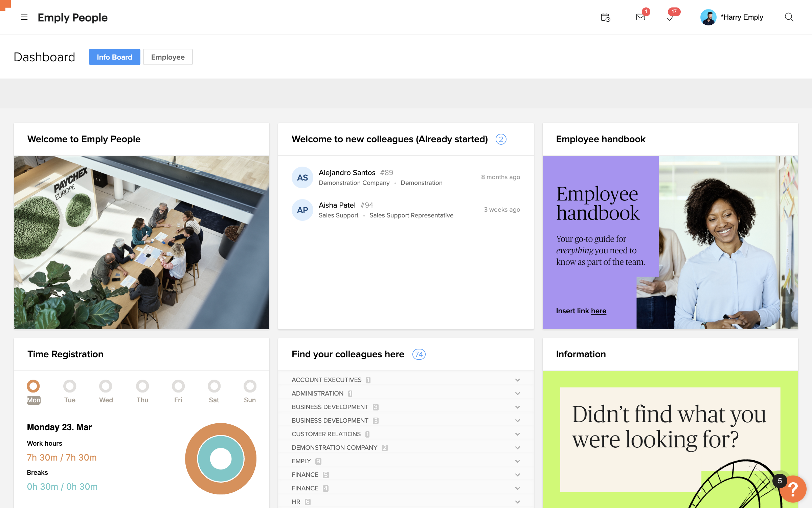The width and height of the screenshot is (812, 508).
Task: Click the search magnifier icon
Action: tap(789, 17)
